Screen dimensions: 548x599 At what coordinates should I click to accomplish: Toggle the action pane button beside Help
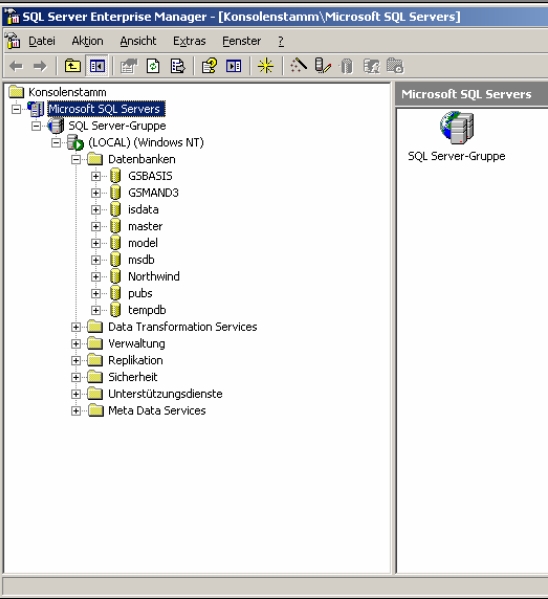(x=233, y=66)
